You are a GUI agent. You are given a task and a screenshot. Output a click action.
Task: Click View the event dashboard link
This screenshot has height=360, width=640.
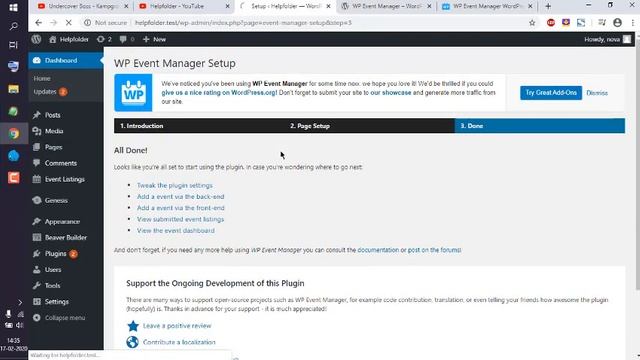tap(176, 231)
